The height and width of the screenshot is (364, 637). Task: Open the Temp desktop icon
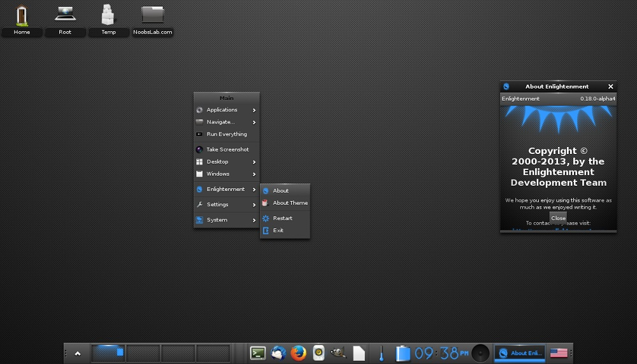(x=108, y=15)
